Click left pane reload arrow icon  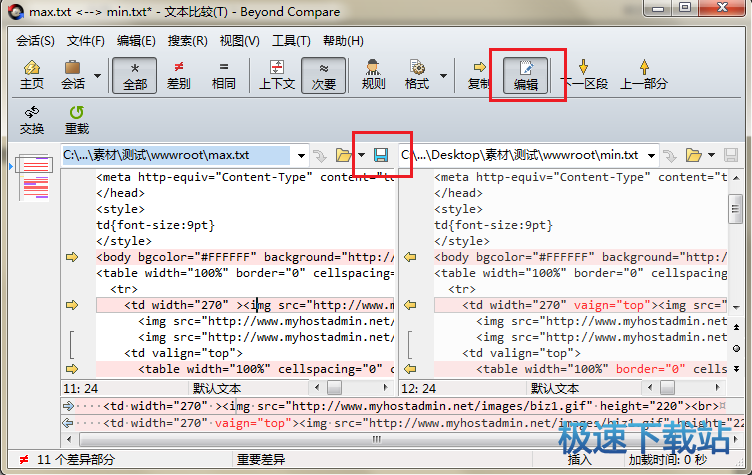(x=320, y=155)
